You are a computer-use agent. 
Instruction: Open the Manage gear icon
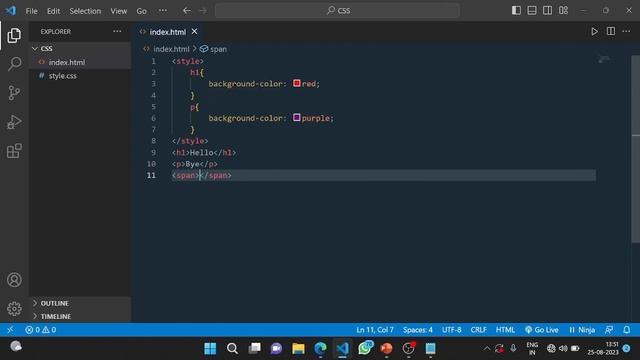point(14,309)
